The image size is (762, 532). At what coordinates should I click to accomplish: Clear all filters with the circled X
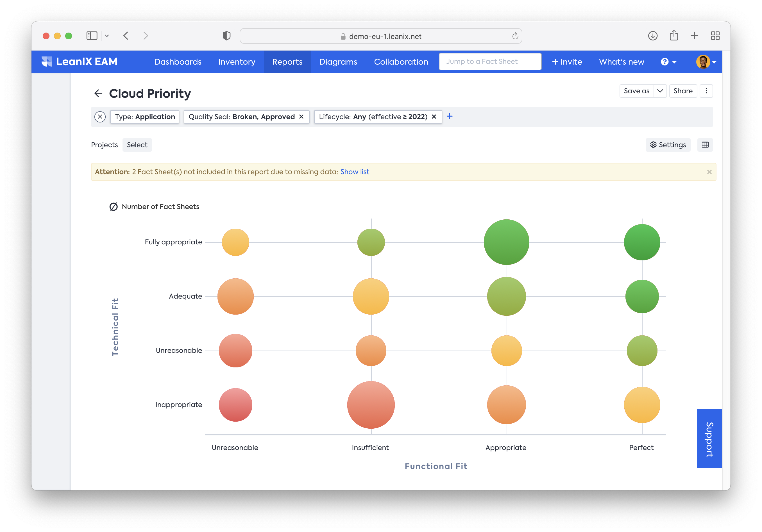100,117
